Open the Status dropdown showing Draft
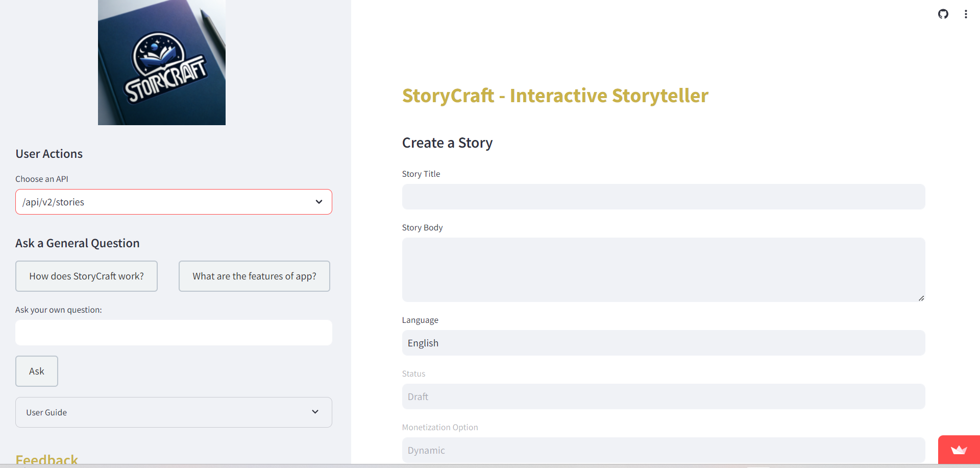The image size is (980, 468). point(663,396)
